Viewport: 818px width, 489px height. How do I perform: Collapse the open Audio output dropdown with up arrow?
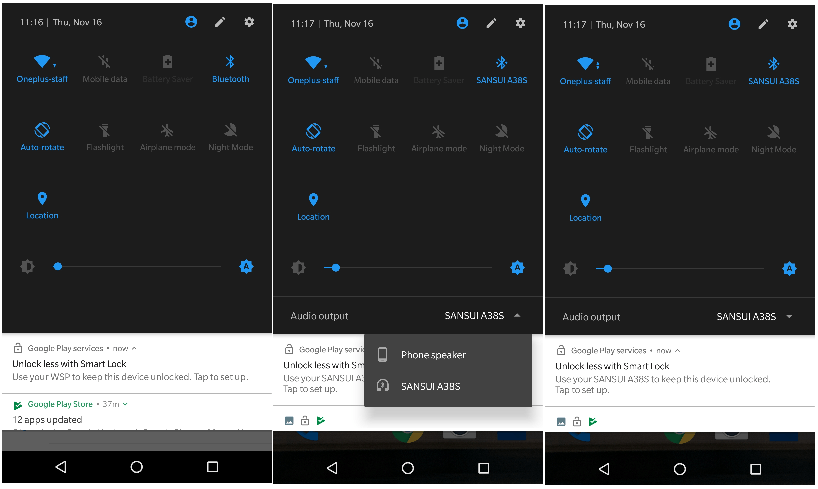click(517, 316)
